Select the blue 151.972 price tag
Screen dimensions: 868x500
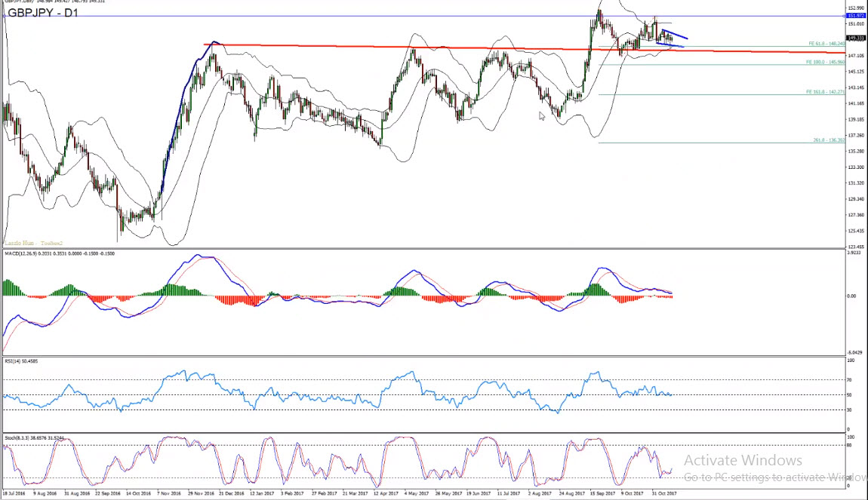pyautogui.click(x=856, y=16)
